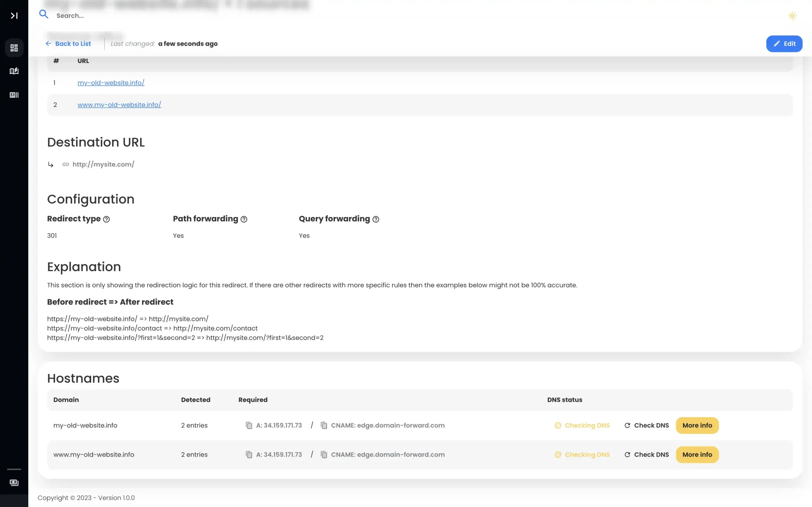The height and width of the screenshot is (507, 812).
Task: Toggle the theme with the sun icon
Action: 792,16
